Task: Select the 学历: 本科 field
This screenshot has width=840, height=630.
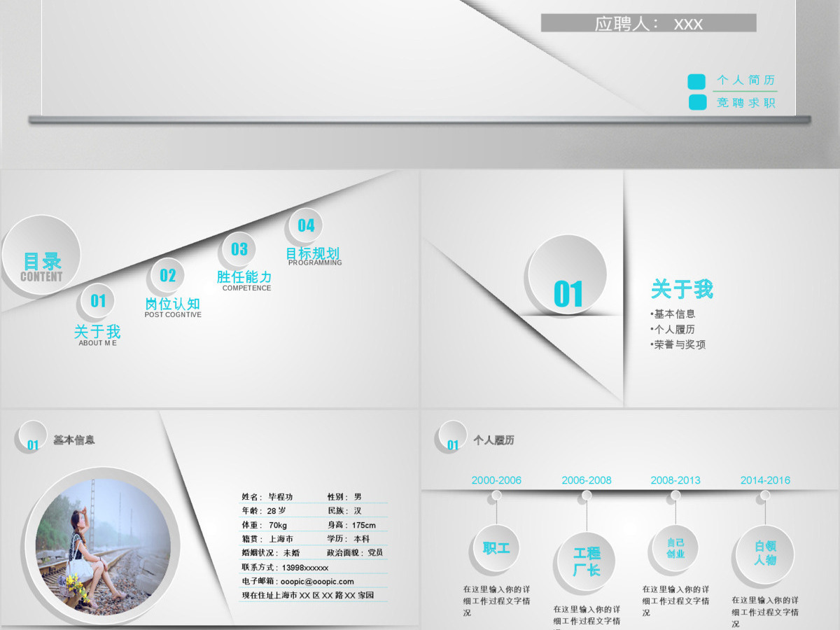Action: (x=348, y=539)
